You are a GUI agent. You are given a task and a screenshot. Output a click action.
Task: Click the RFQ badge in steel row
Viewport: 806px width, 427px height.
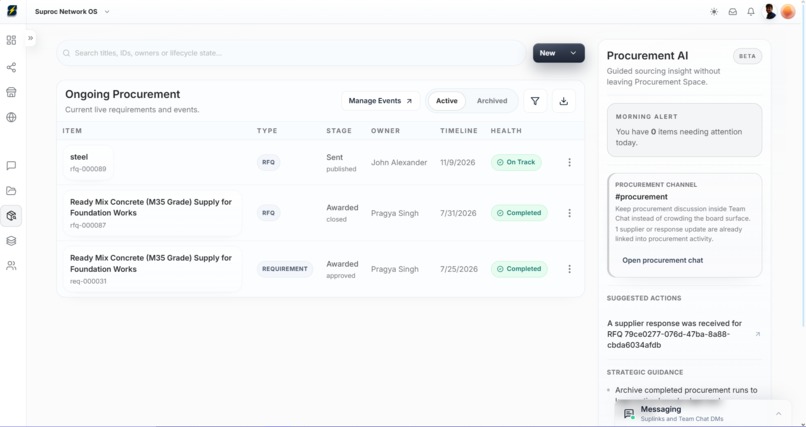pos(268,162)
